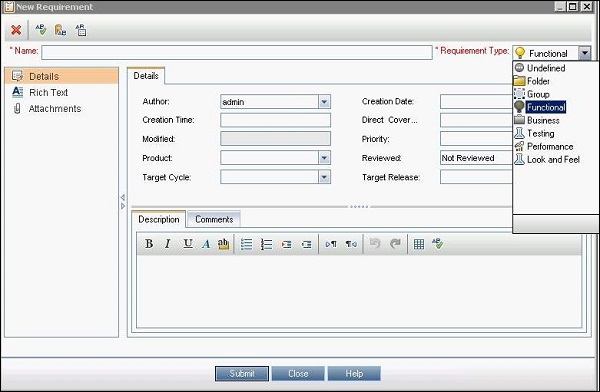Apply bold formatting in description editor

click(149, 244)
